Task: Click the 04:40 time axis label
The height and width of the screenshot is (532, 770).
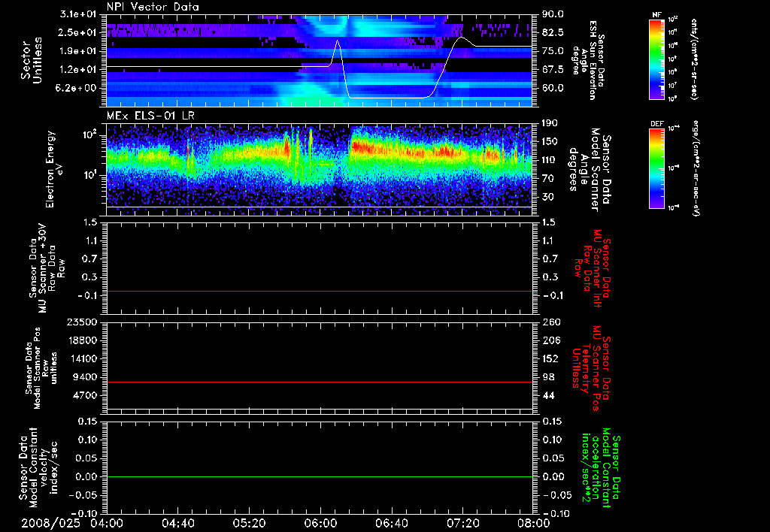Action: pos(177,524)
